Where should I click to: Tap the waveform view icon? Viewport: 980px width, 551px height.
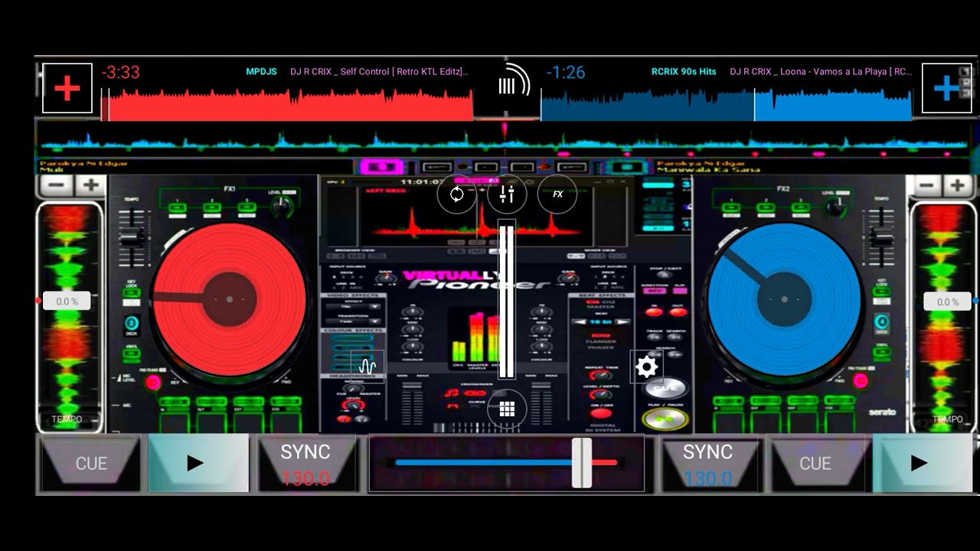coord(367,366)
